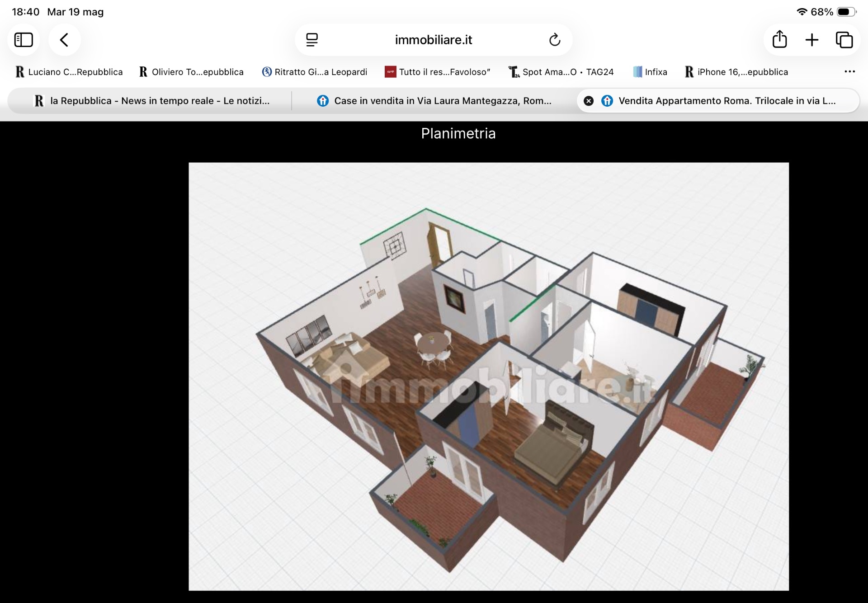Open the Ritratto Gi...a Leopardi bookmark
Screen dimensions: 868x603
(315, 72)
